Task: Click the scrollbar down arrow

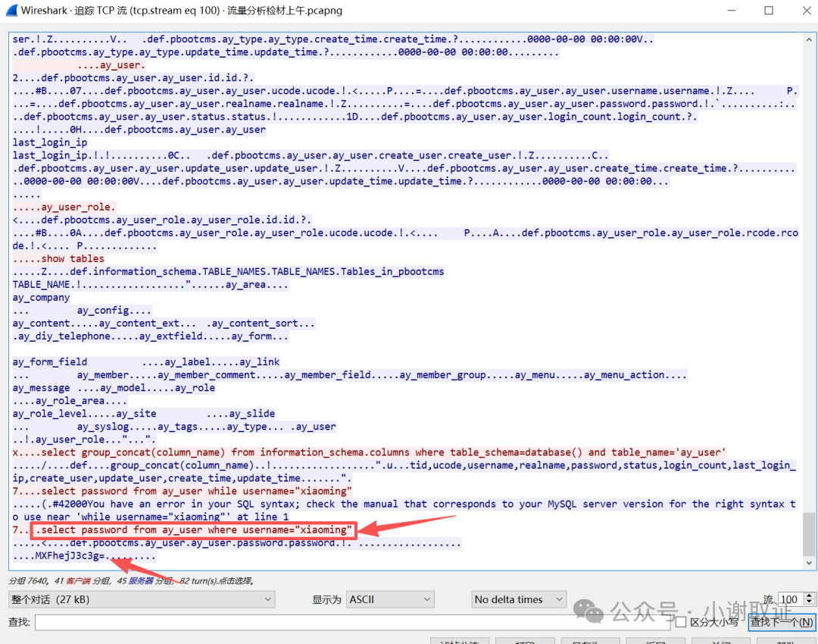Action: point(809,564)
